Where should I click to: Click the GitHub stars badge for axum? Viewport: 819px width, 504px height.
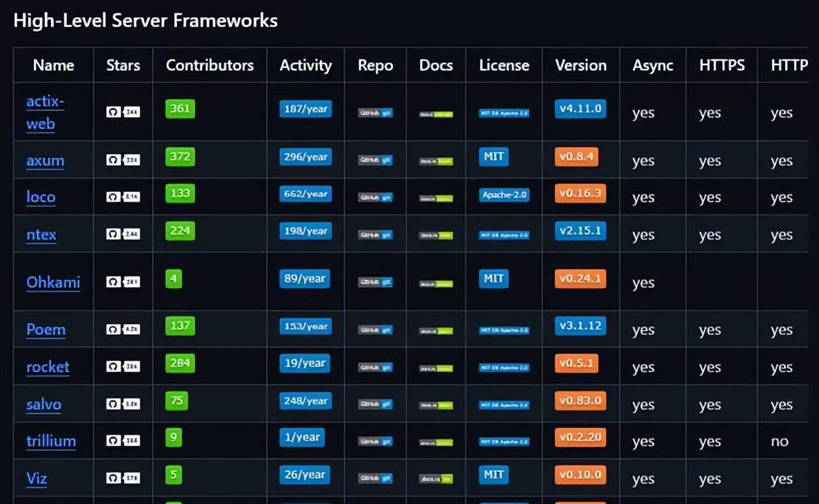point(123,161)
